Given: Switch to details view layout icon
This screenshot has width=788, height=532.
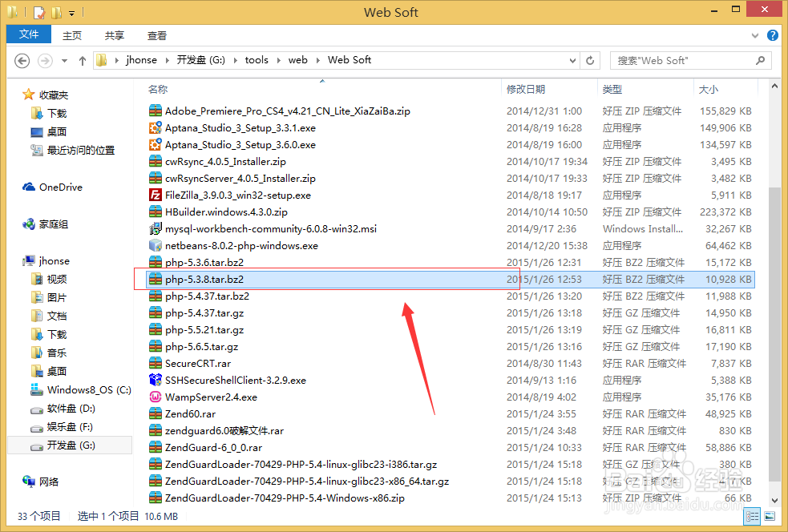Looking at the screenshot, I should (752, 517).
